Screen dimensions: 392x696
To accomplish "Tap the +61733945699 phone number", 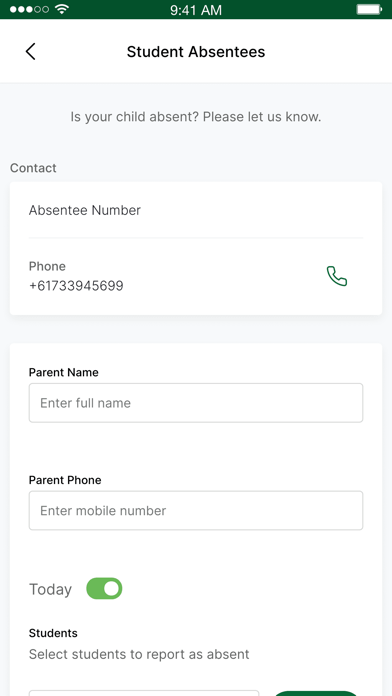I will click(76, 286).
